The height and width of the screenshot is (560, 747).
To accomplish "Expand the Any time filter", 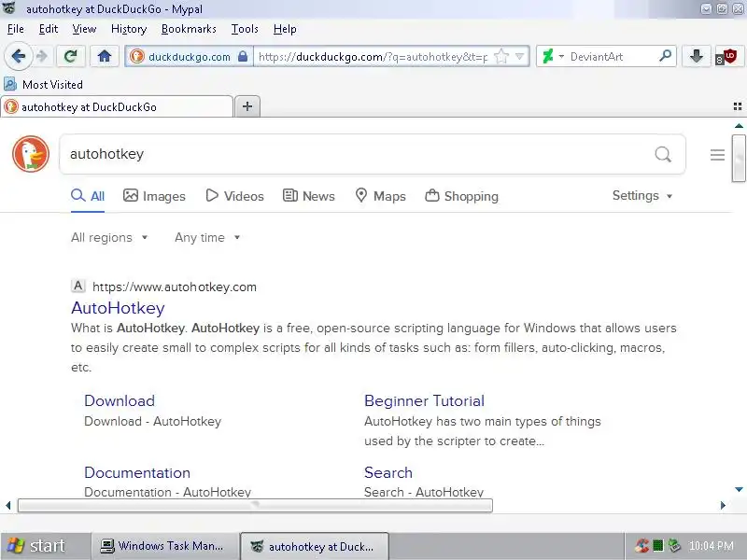I will click(207, 237).
